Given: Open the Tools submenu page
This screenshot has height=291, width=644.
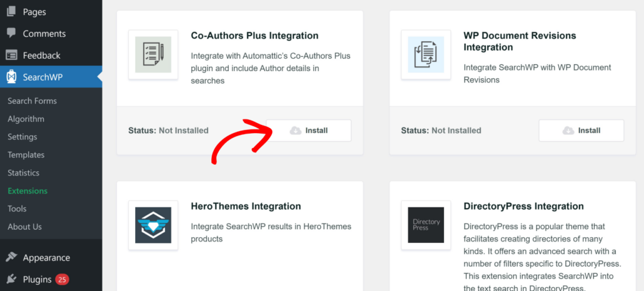Looking at the screenshot, I should pos(17,209).
